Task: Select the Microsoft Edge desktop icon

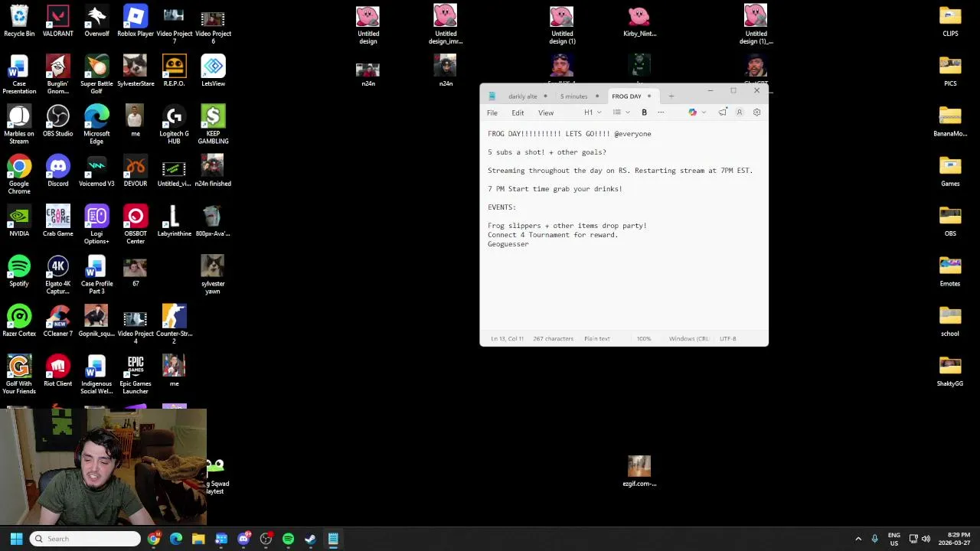Action: (x=96, y=126)
